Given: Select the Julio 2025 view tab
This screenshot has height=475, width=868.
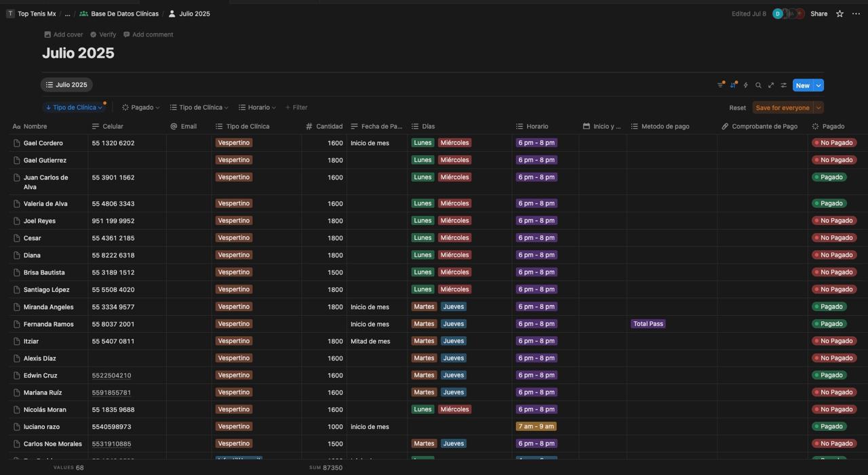Looking at the screenshot, I should point(66,85).
